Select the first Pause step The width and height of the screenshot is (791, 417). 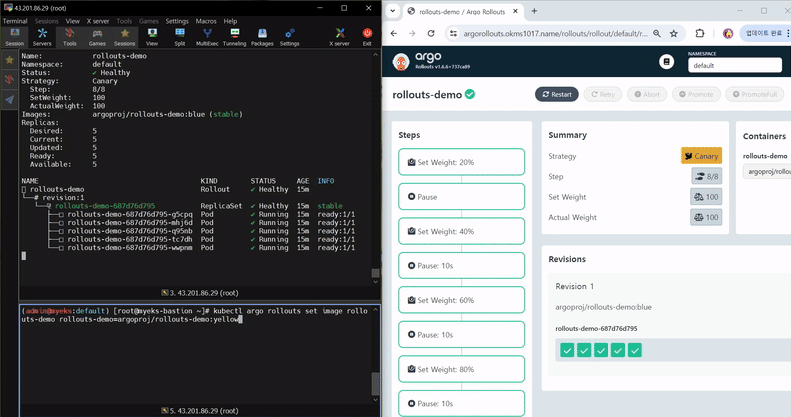tap(462, 197)
